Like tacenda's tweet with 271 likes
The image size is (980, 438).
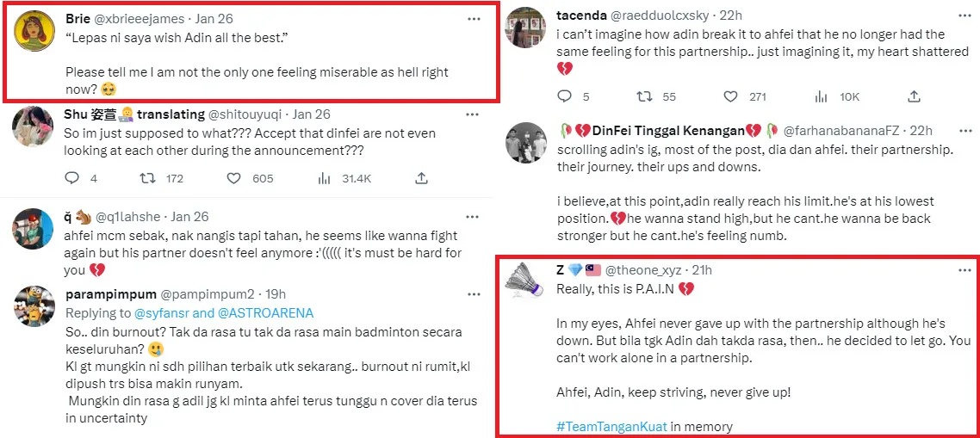(729, 96)
